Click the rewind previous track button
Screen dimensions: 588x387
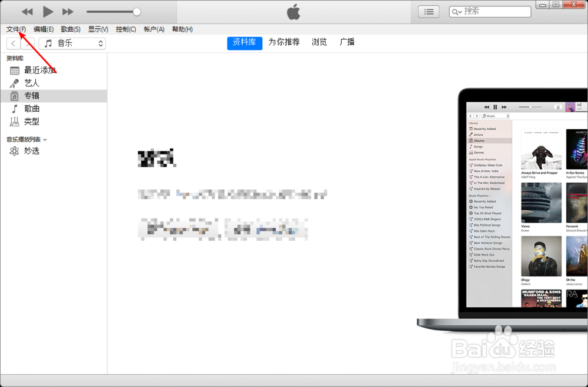[27, 12]
